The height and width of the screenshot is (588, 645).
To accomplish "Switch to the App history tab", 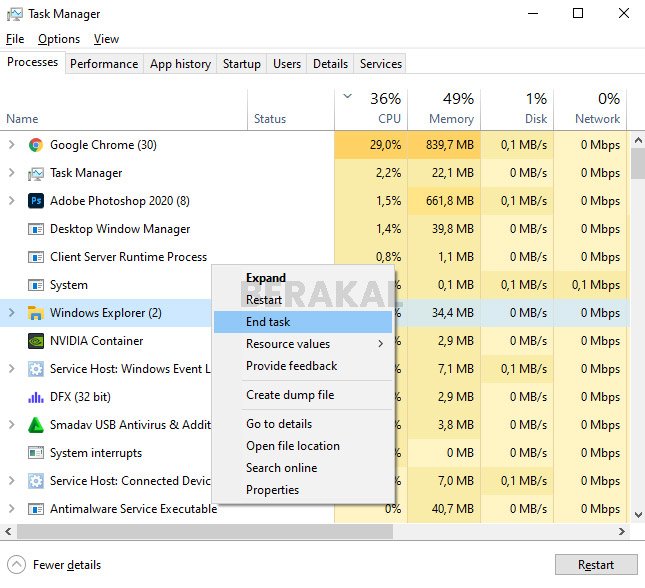I will click(180, 64).
